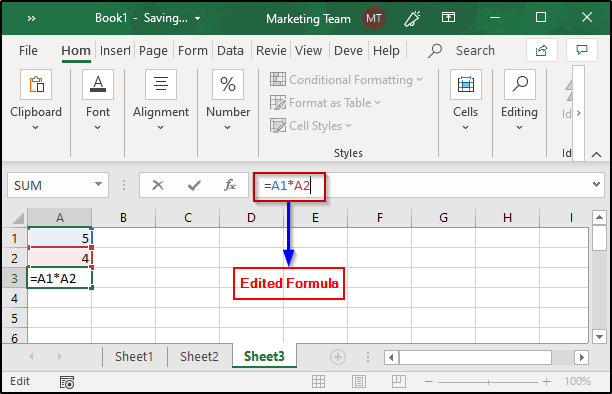Open Insert Function fx dialog

coord(230,185)
